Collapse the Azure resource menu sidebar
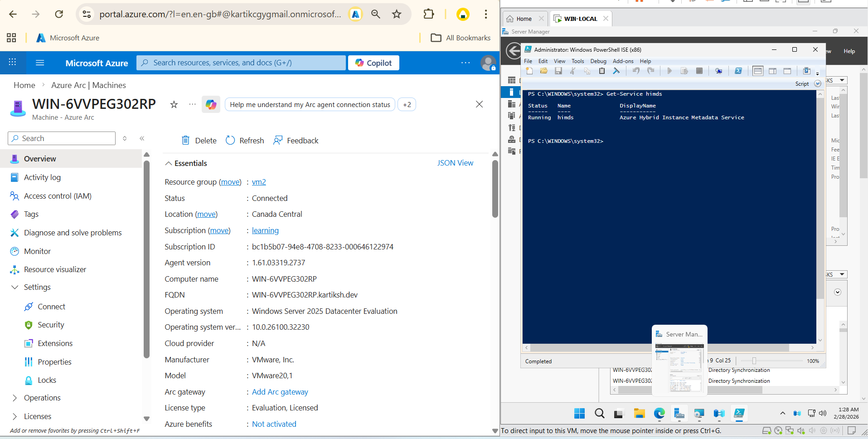Image resolution: width=868 pixels, height=439 pixels. click(142, 138)
